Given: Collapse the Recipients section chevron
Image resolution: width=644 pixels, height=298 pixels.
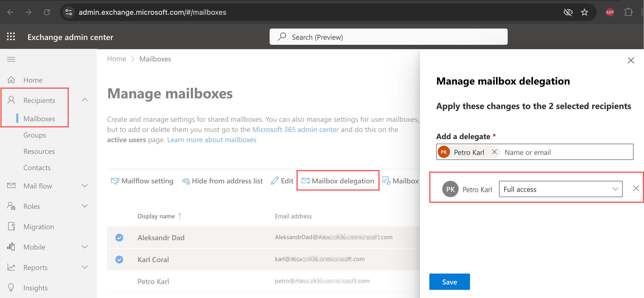Looking at the screenshot, I should click(85, 100).
